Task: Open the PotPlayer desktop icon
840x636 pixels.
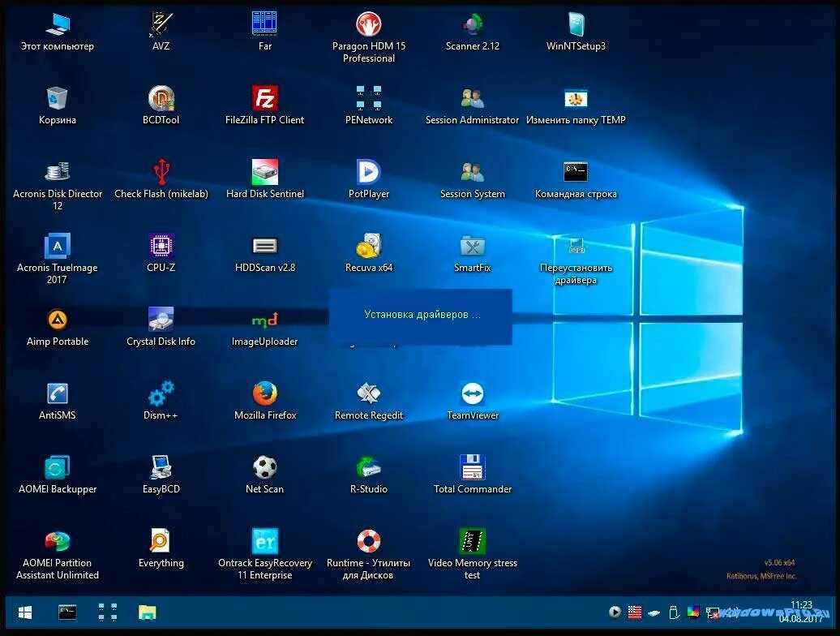Action: [369, 179]
